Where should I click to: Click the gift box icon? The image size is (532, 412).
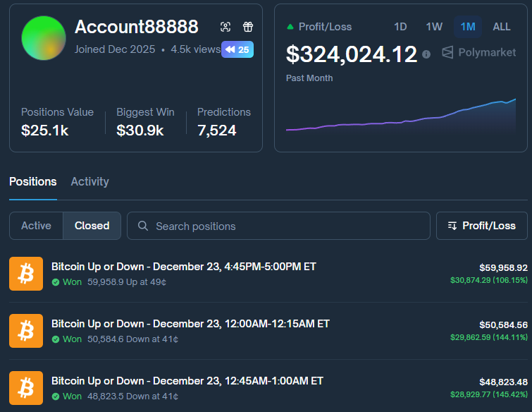[248, 27]
